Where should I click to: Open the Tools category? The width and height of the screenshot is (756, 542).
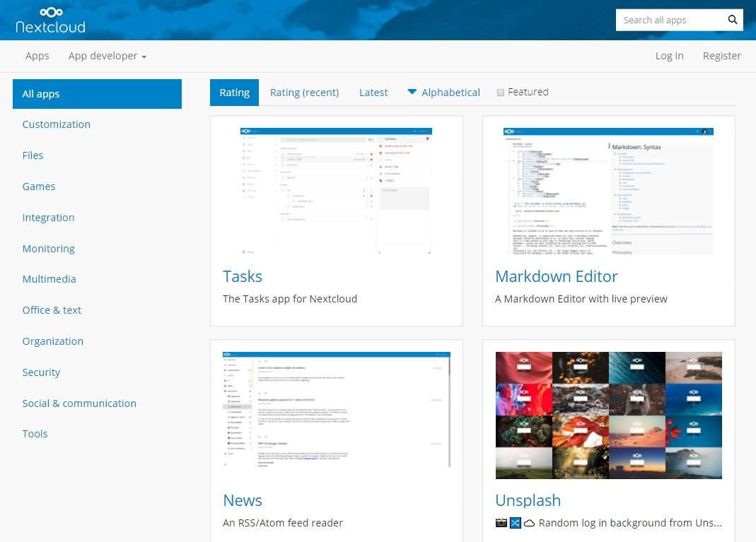click(x=35, y=434)
